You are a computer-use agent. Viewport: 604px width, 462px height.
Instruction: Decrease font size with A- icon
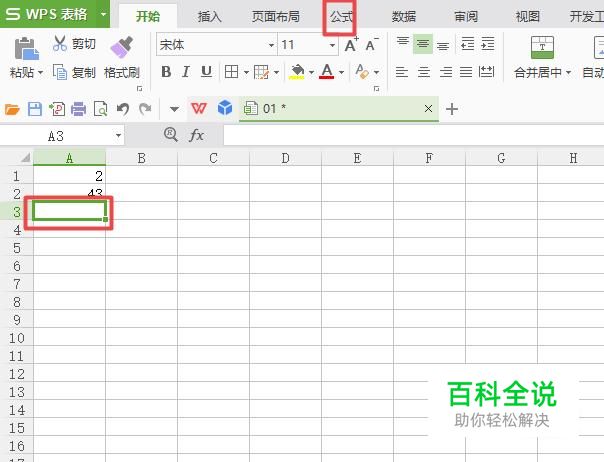click(372, 45)
